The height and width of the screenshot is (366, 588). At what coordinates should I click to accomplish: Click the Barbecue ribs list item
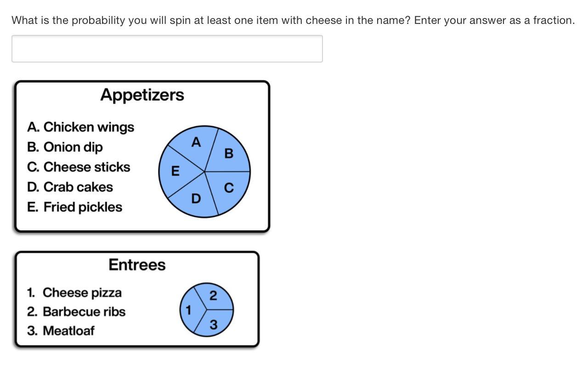76,312
